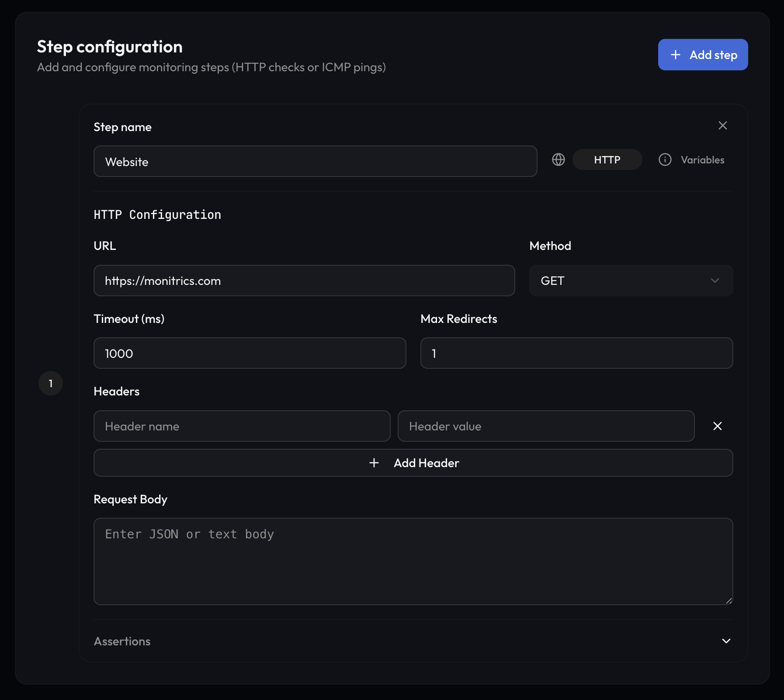The image size is (784, 700).
Task: Click the globe icon beside the step name
Action: pyautogui.click(x=558, y=159)
